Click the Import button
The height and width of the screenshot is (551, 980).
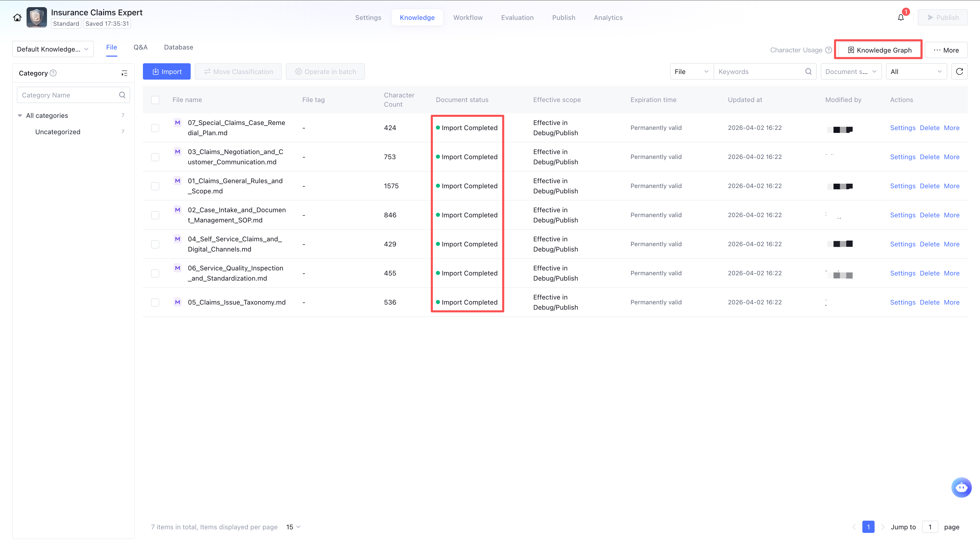tap(167, 71)
